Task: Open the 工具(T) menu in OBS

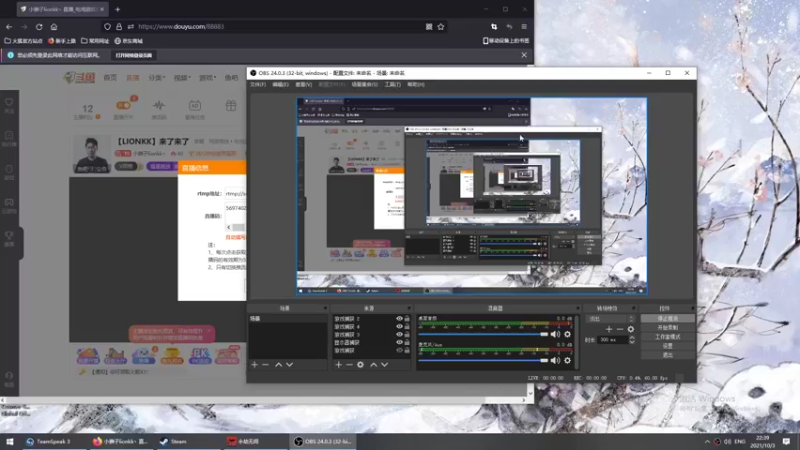Action: coord(392,85)
